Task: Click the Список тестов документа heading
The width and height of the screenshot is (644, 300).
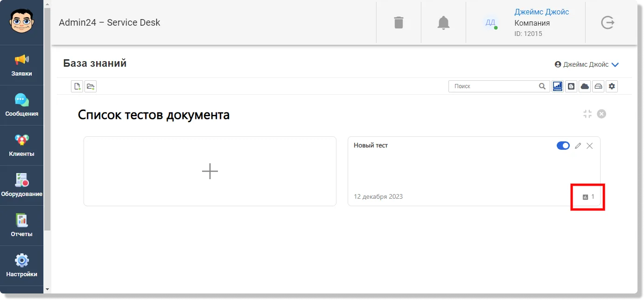Action: [154, 114]
